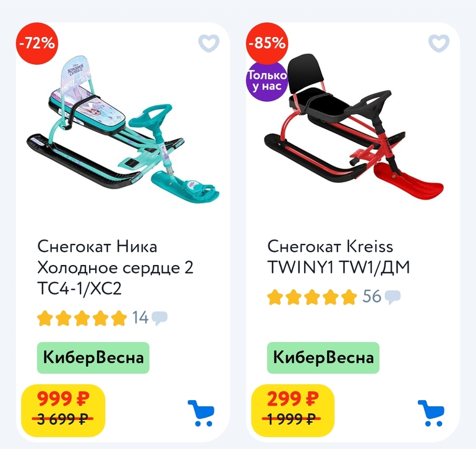The image size is (476, 449).
Task: Open reviews bubble next to 56
Action: click(x=393, y=296)
